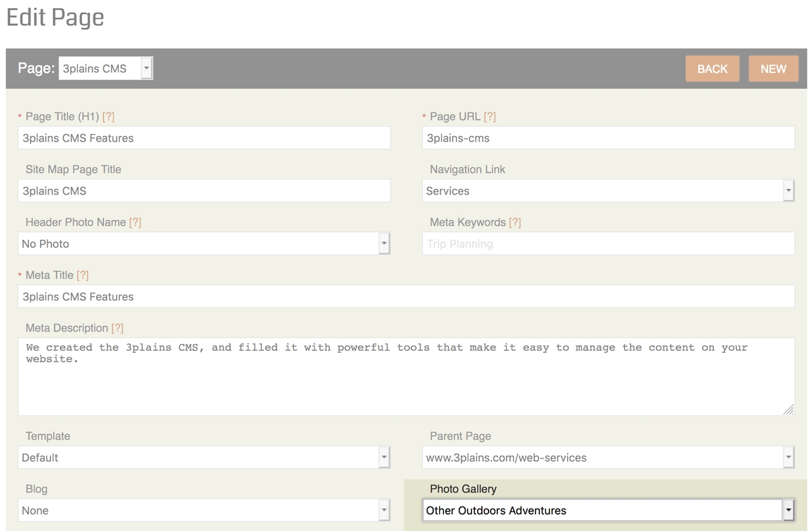Focus the Meta Title input field
The height and width of the screenshot is (531, 812).
pyautogui.click(x=406, y=297)
